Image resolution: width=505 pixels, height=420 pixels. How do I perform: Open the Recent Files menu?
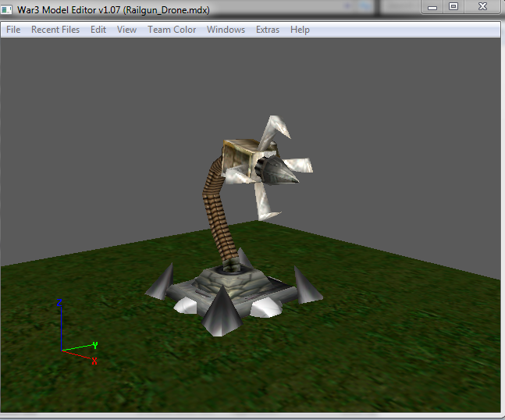click(x=55, y=30)
